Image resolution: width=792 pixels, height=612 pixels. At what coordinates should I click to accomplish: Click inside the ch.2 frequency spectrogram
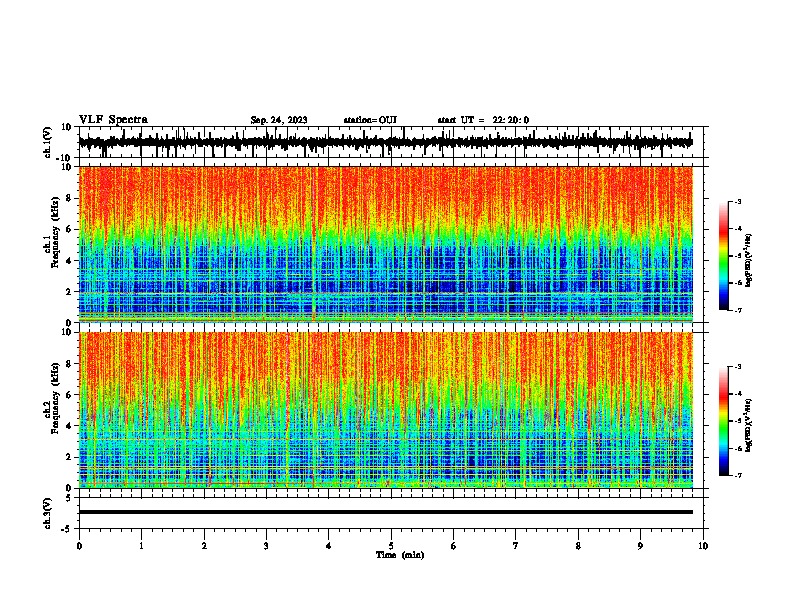click(x=386, y=410)
